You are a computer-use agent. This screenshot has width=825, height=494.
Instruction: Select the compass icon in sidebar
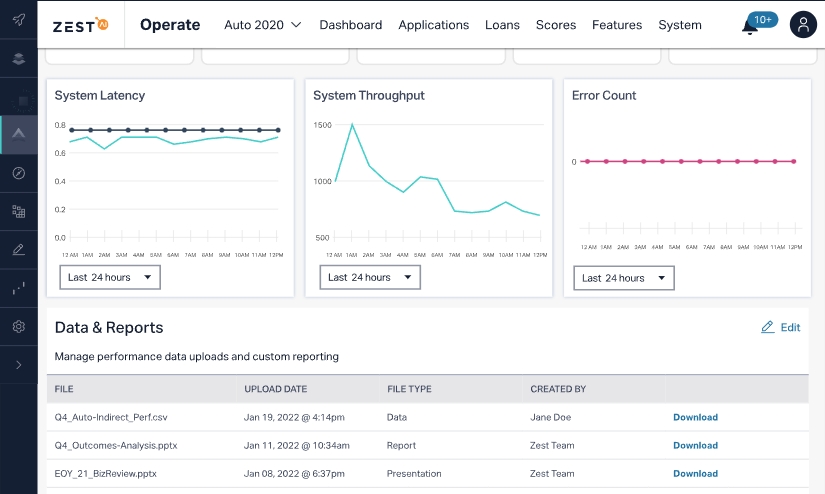click(x=18, y=173)
